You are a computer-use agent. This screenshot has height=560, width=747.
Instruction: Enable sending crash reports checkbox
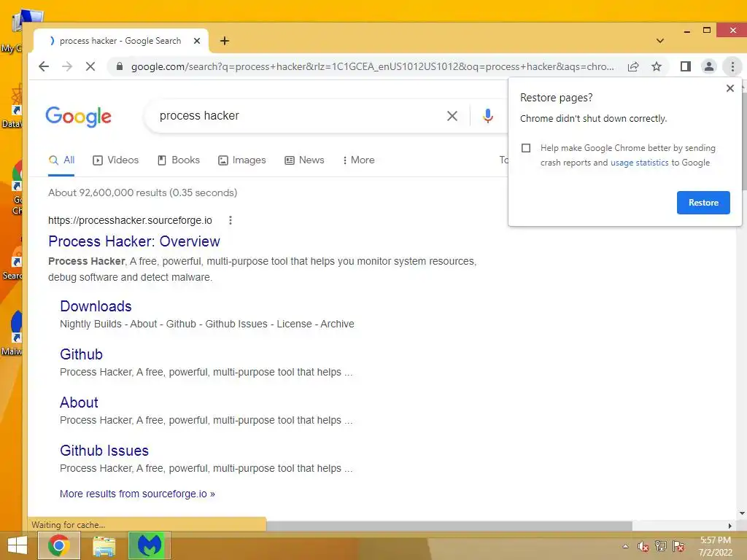526,148
